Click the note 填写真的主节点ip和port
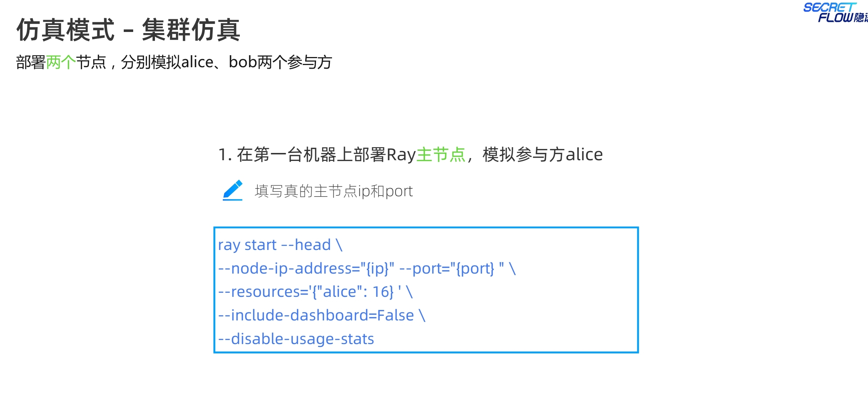This screenshot has height=396, width=868. click(333, 191)
